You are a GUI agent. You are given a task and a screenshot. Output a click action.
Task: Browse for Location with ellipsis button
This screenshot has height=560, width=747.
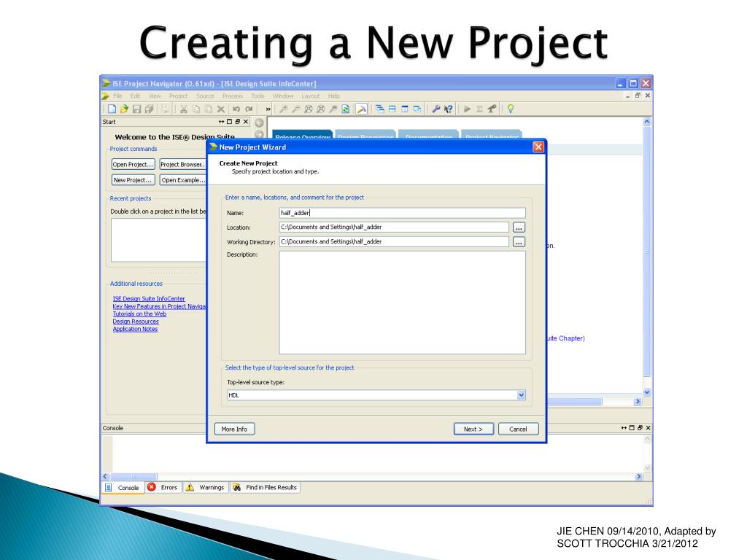coord(519,227)
